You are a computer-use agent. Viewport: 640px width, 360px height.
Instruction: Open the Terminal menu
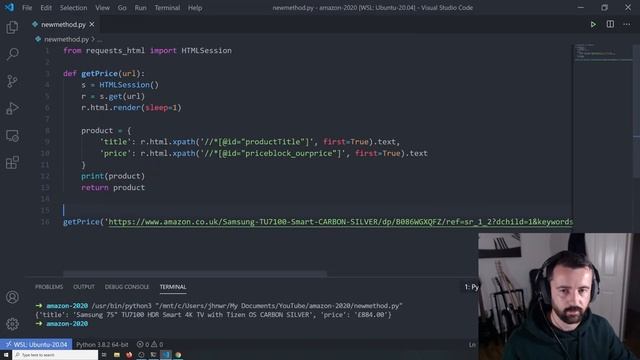pos(167,8)
